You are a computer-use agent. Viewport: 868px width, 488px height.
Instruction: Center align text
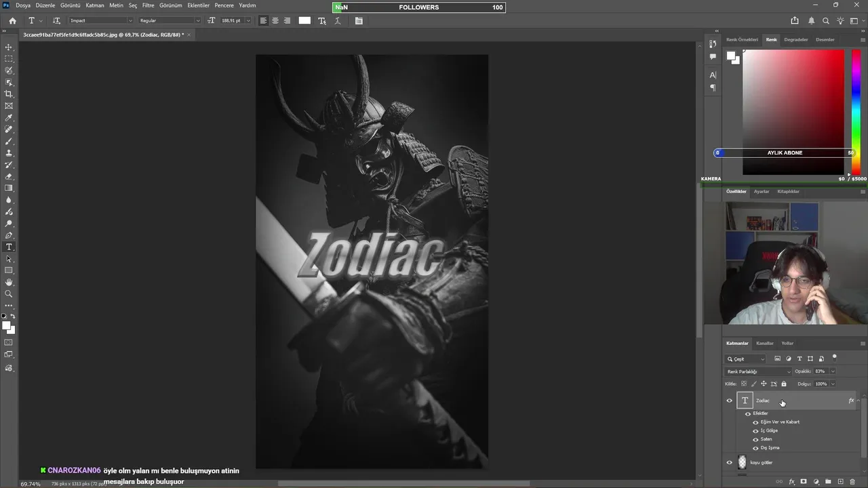275,20
